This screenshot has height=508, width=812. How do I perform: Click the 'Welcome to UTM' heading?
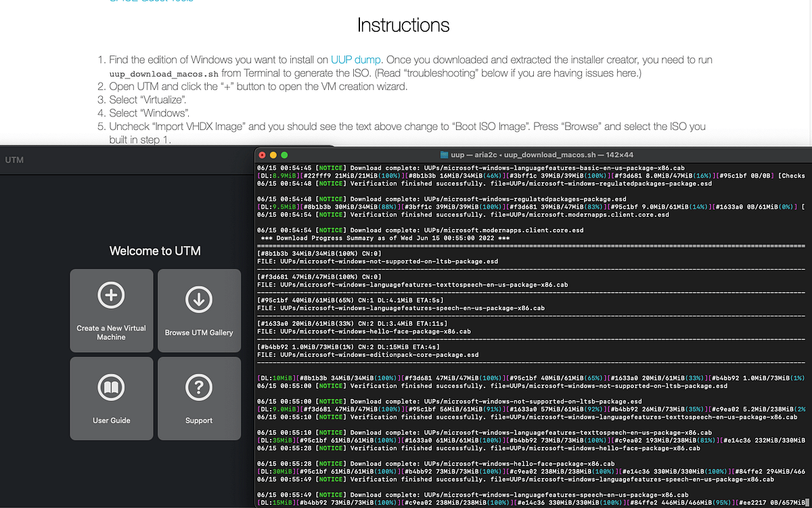[155, 251]
